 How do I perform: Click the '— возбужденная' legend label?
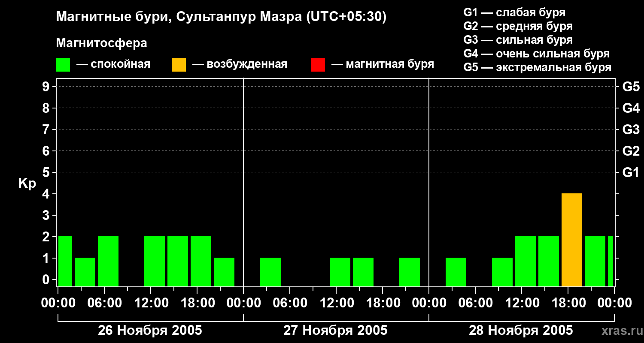(x=240, y=65)
